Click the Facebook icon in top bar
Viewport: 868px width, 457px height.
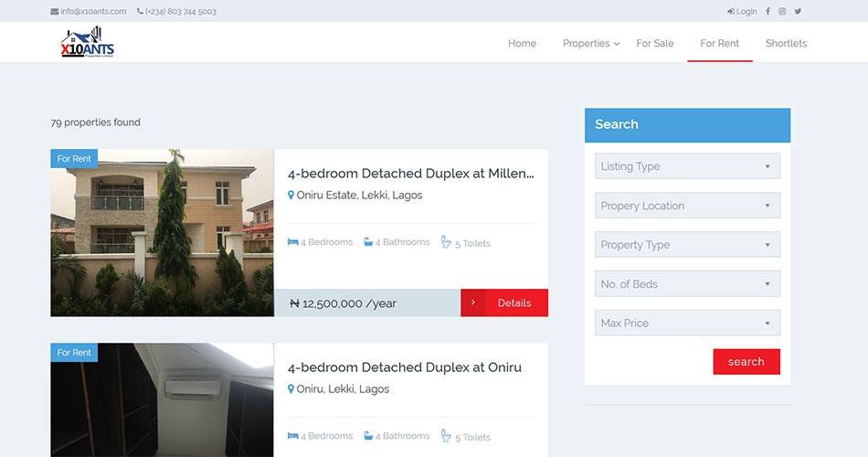(767, 12)
